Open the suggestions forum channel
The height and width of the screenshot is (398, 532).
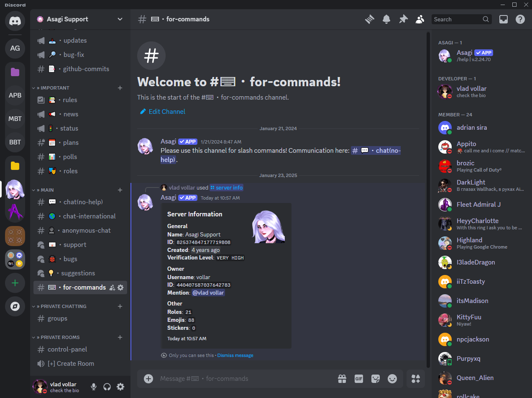coord(80,273)
